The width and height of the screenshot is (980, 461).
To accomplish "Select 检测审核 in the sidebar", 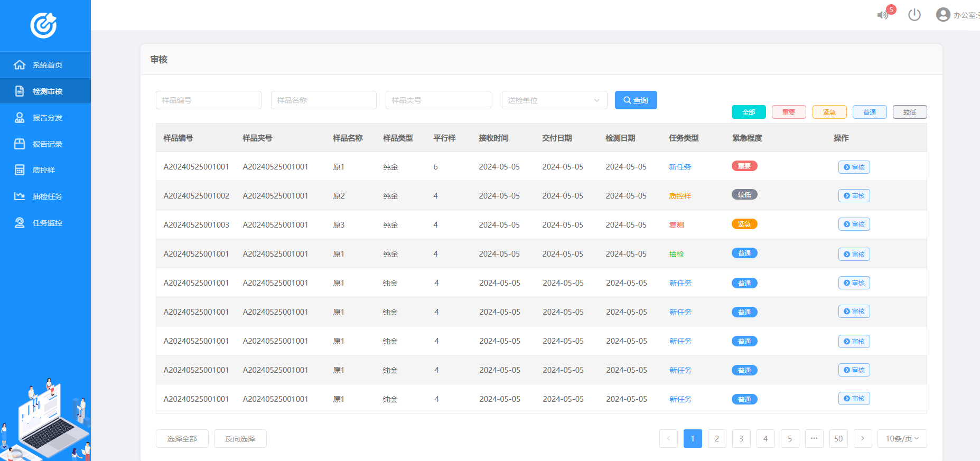I will pyautogui.click(x=47, y=91).
